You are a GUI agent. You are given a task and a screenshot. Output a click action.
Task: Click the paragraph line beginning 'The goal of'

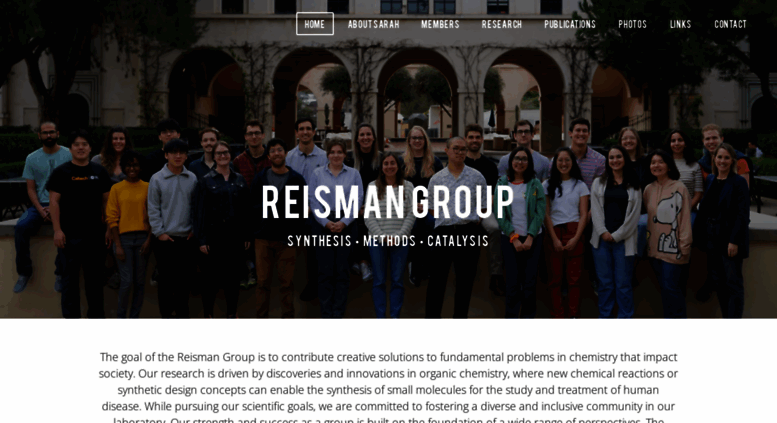tap(388, 357)
